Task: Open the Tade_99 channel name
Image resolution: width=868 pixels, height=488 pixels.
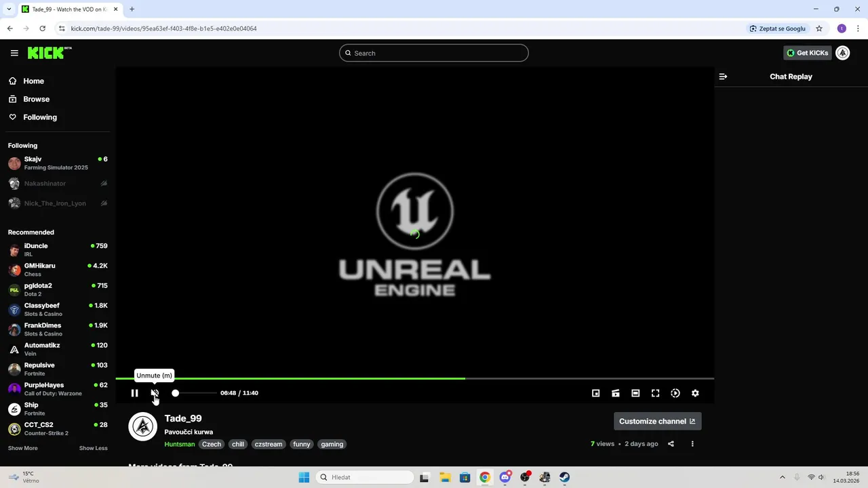Action: [183, 418]
